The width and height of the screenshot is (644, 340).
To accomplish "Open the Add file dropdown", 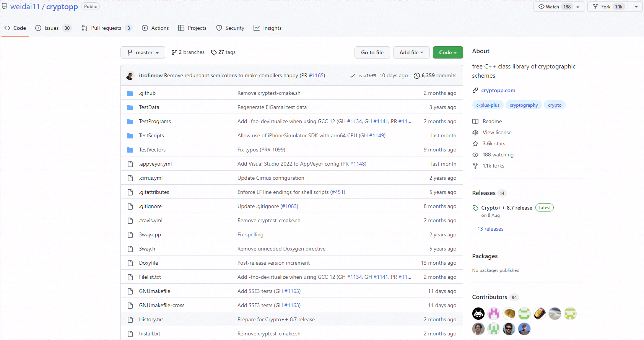I will pos(411,52).
